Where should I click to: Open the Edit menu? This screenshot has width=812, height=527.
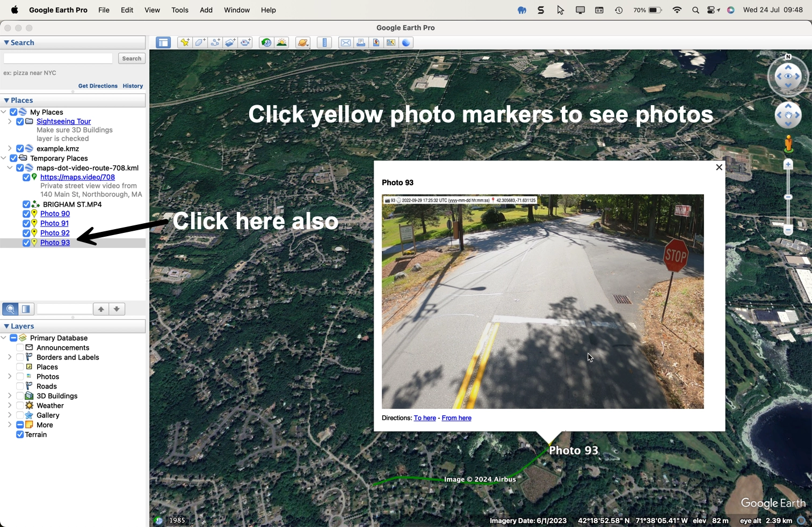coord(127,10)
